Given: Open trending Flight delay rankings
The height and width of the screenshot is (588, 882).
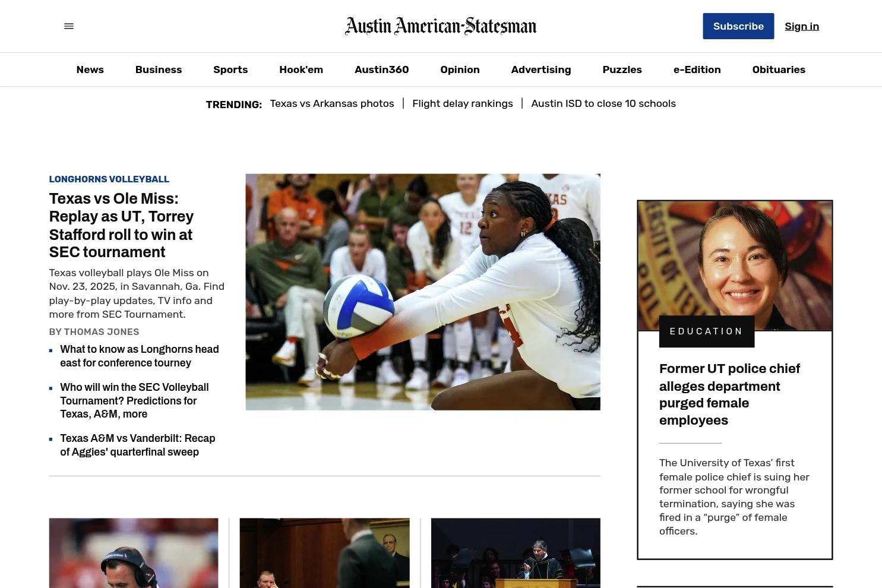Looking at the screenshot, I should click(x=463, y=103).
